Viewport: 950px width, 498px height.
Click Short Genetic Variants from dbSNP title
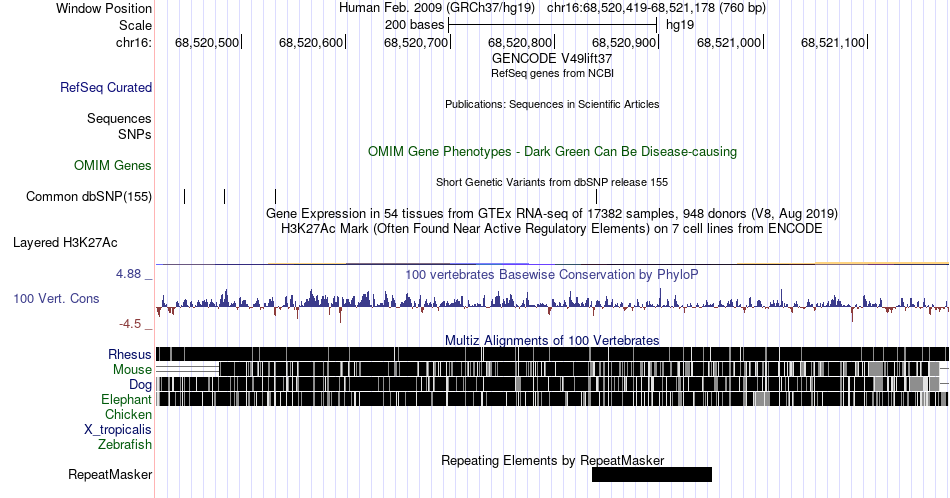tap(552, 182)
